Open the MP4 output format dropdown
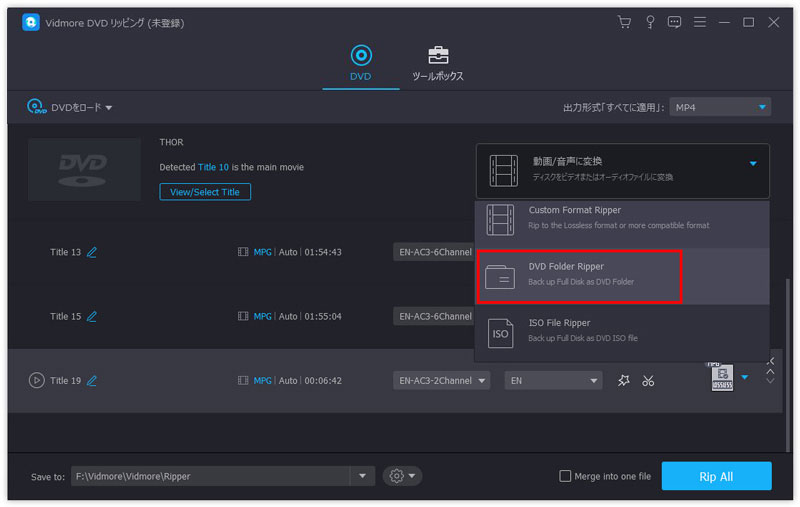The height and width of the screenshot is (507, 800). pos(720,107)
